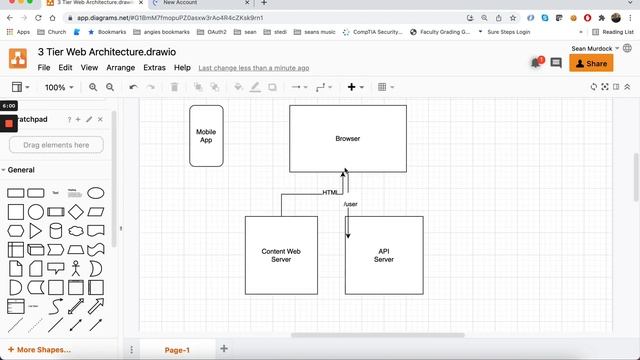This screenshot has width=640, height=360.
Task: Select the parallelogram shape in General
Action: [96, 212]
